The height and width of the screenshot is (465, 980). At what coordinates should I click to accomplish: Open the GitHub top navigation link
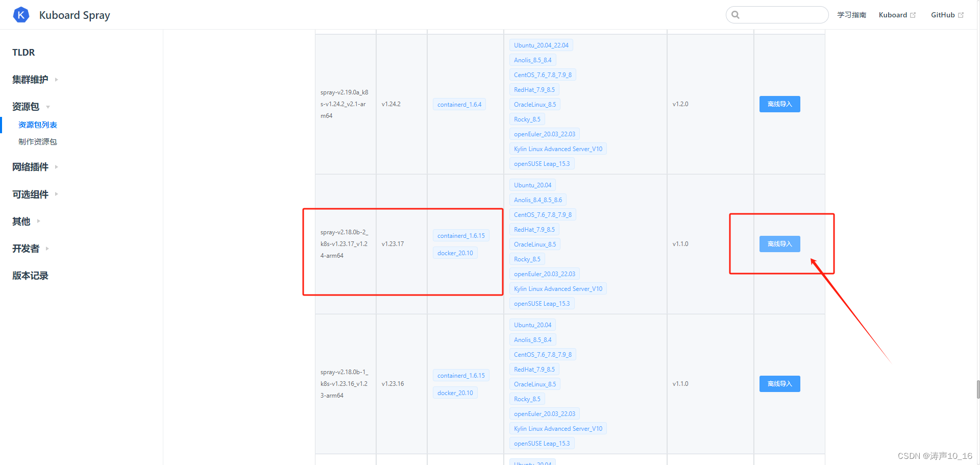pos(943,15)
